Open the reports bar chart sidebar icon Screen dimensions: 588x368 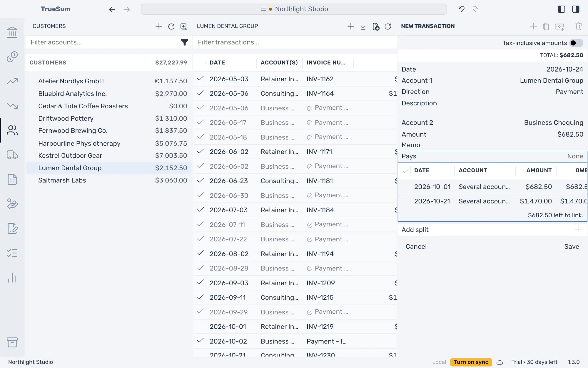[12, 277]
